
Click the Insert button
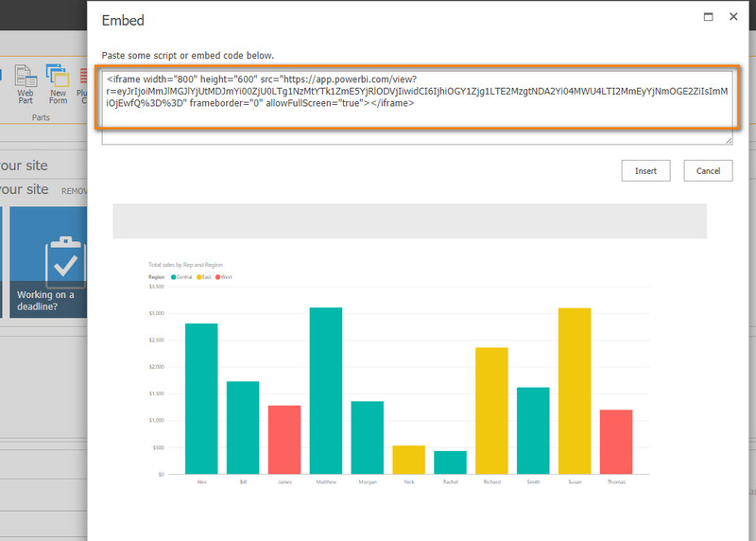coord(645,171)
